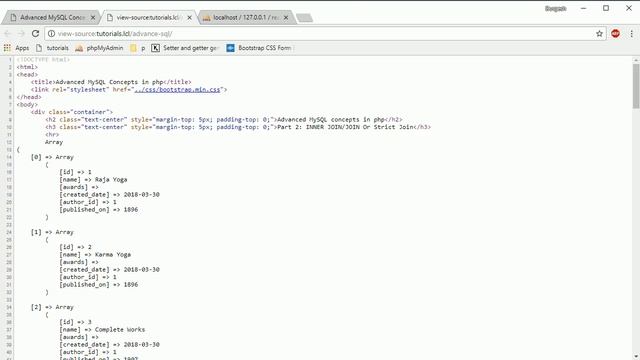Open the Bootstrap CSS Form bookmark
This screenshot has width=640, height=360.
pyautogui.click(x=259, y=48)
